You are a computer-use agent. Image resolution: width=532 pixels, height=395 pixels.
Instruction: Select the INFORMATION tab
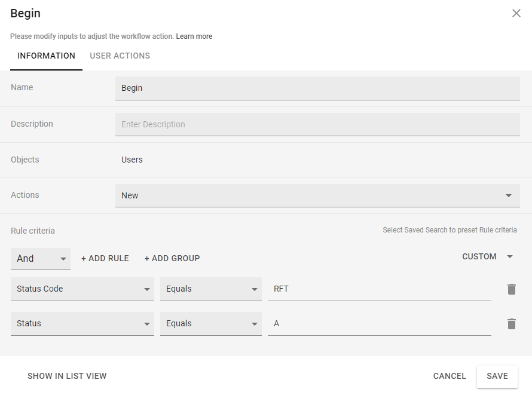[46, 56]
